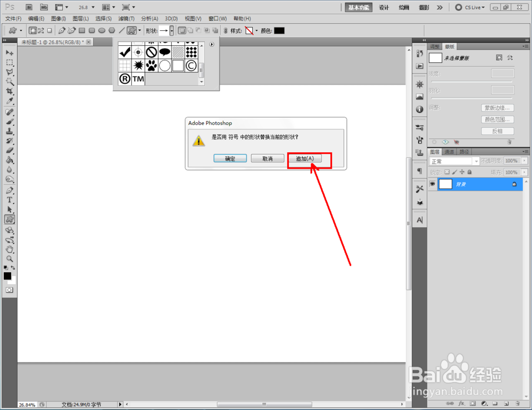The image size is (532, 410).
Task: Open the 文件(F) menu
Action: coord(13,18)
